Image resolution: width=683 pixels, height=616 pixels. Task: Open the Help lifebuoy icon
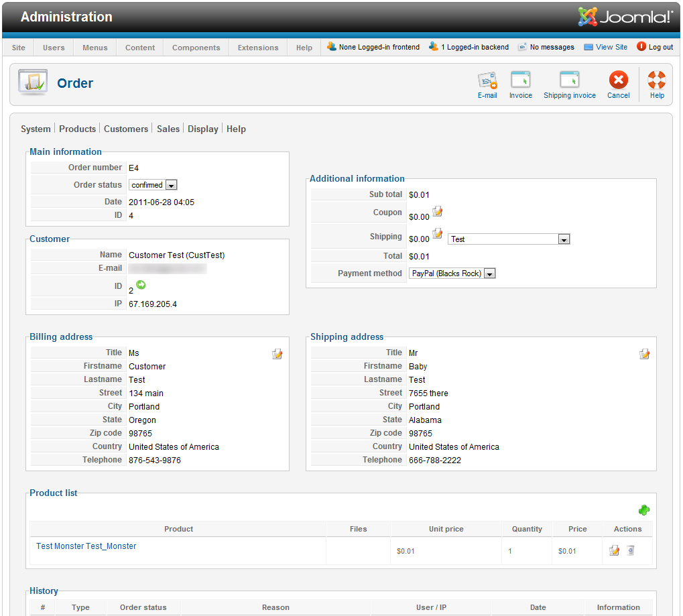coord(656,81)
